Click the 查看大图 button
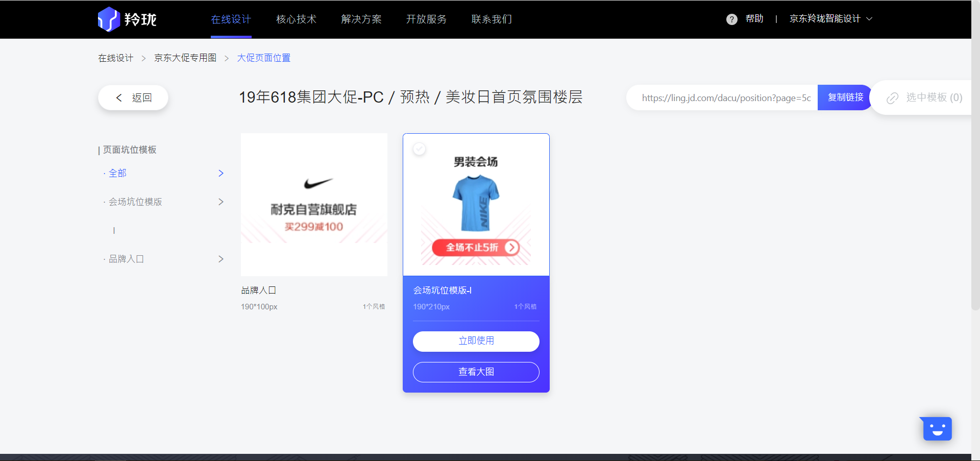980x461 pixels. 476,372
